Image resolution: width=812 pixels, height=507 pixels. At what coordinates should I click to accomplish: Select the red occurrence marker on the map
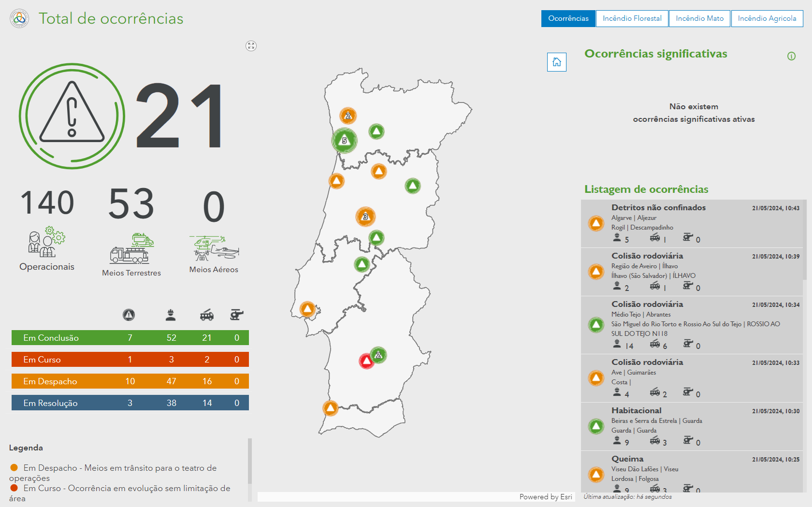coord(366,361)
